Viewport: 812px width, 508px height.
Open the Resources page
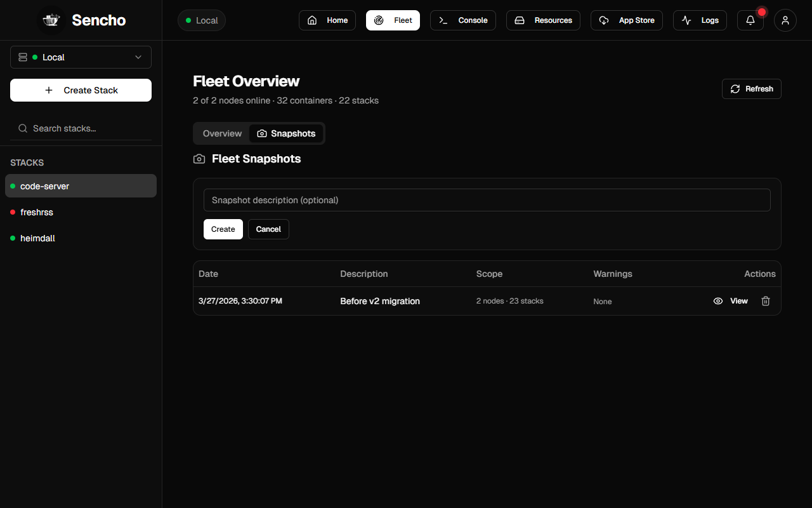543,20
